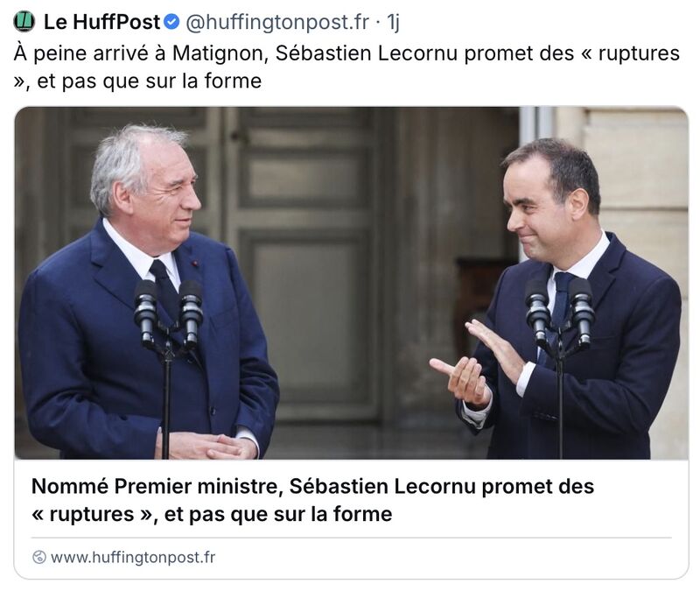Select the post text starting 'À peine arrivé'
The image size is (700, 591).
[346, 67]
